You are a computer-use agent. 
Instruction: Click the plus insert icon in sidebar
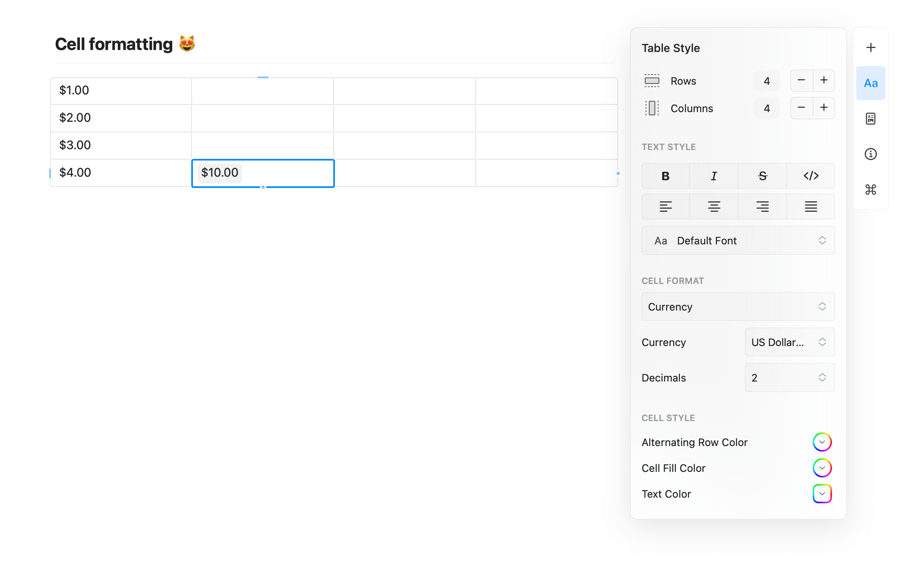pos(870,48)
